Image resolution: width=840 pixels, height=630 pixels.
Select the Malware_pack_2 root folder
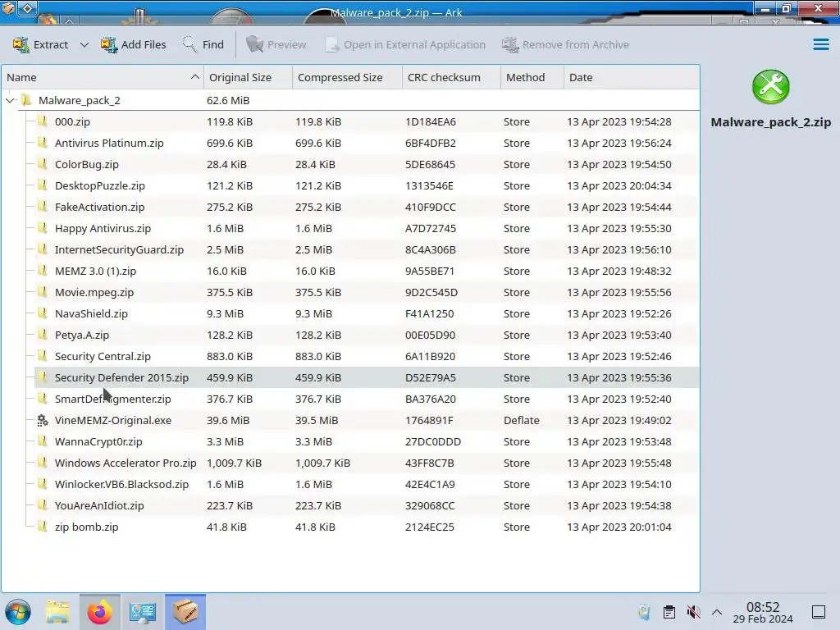click(x=80, y=100)
